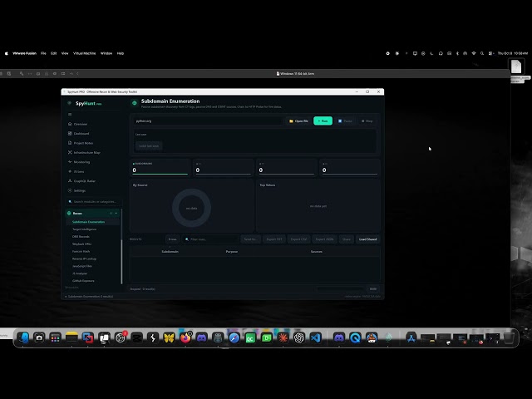Click the VMware toolbar wrench settings icon
Screen dimensions: 532x399
pos(22,73)
